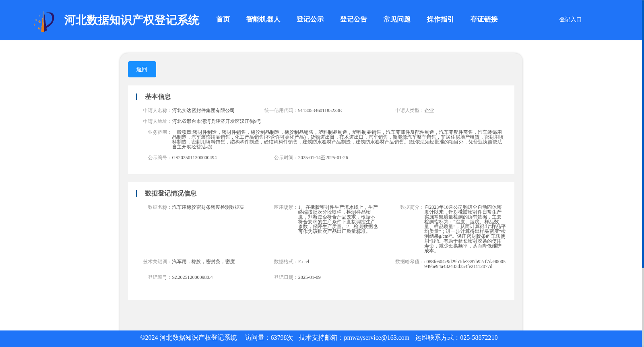Click the data hash value starting c088fe604c
644x347 pixels.
tap(465, 264)
